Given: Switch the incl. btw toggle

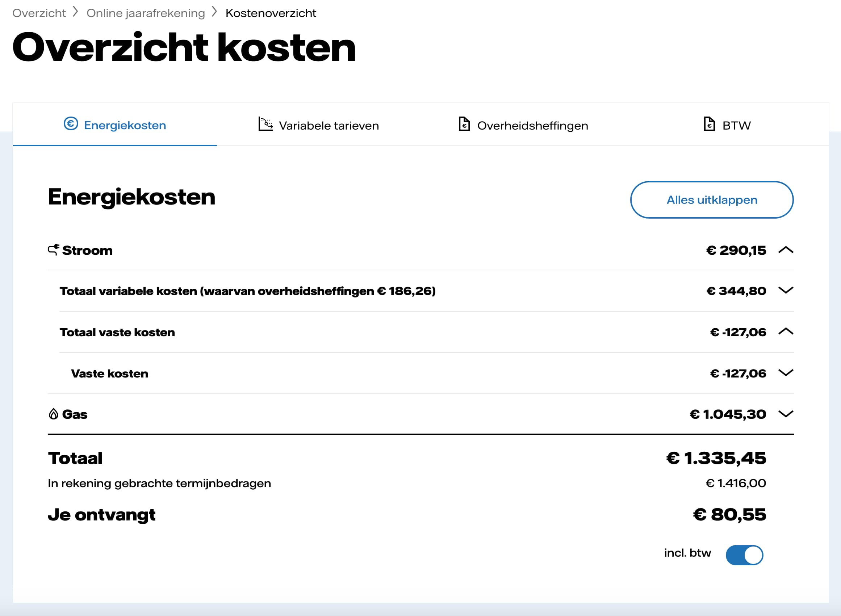Looking at the screenshot, I should pos(745,554).
